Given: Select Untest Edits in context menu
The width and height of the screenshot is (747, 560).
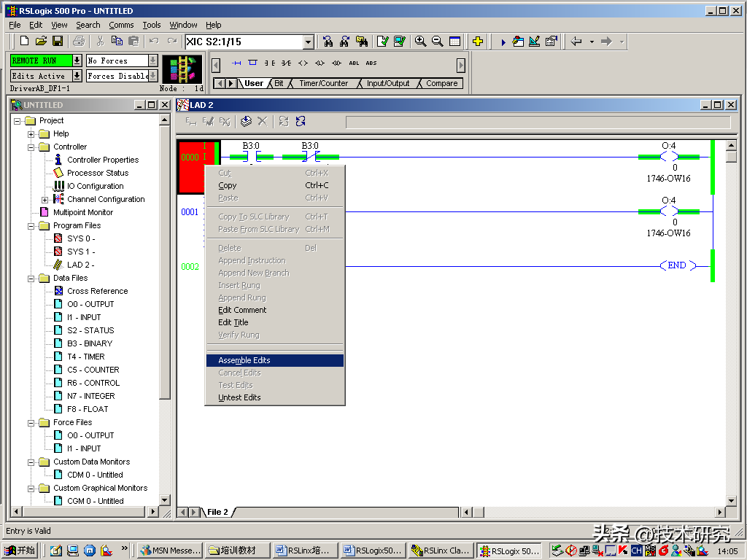Looking at the screenshot, I should pyautogui.click(x=239, y=397).
